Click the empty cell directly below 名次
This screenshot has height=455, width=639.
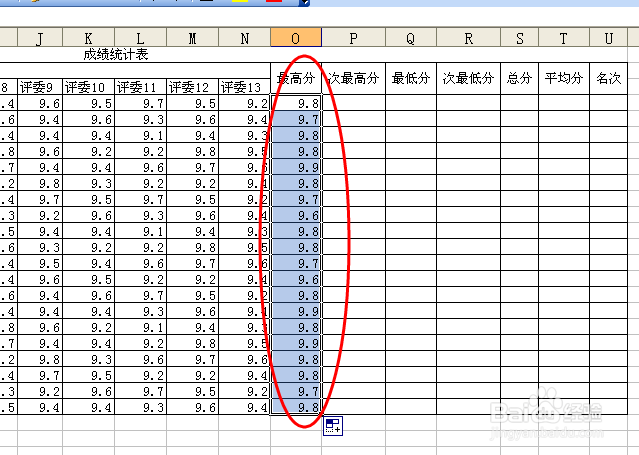click(608, 103)
